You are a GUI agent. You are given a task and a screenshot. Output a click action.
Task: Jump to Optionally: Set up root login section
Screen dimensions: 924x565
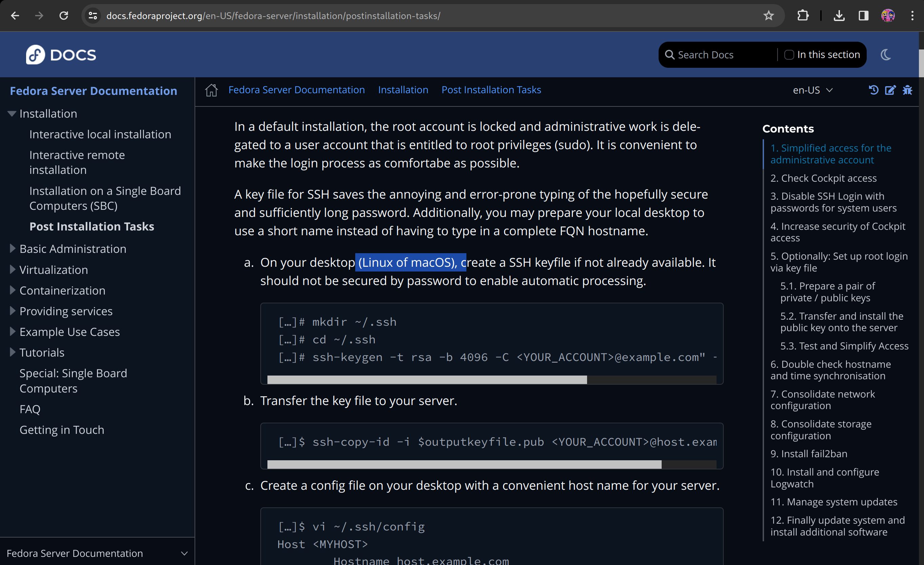(x=839, y=262)
